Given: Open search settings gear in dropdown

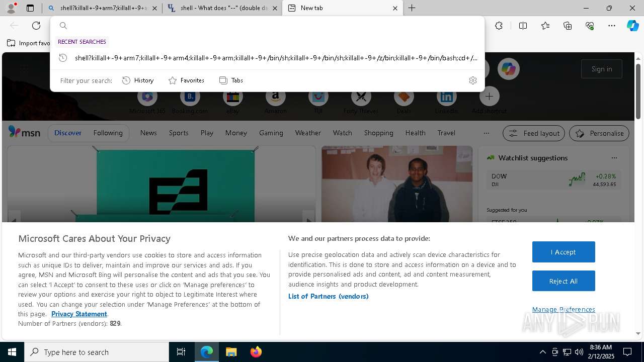Looking at the screenshot, I should pos(472,80).
